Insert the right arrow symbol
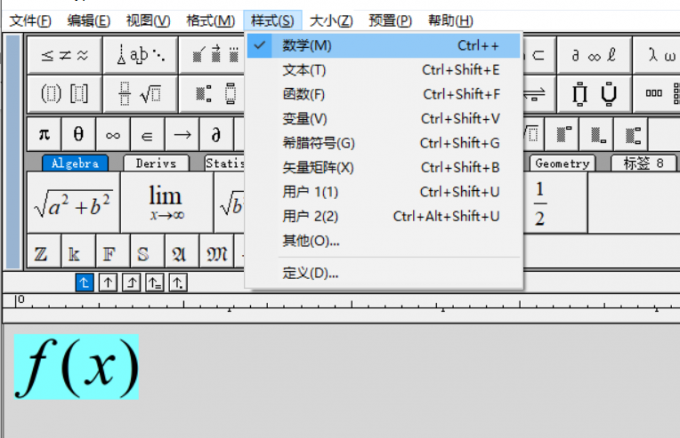680x438 pixels. [x=182, y=135]
